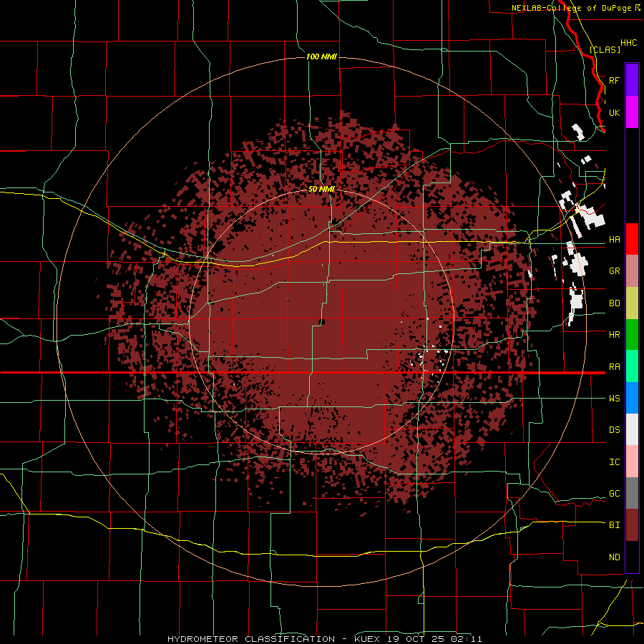Click the ND legend label
644x644 pixels.
[615, 557]
